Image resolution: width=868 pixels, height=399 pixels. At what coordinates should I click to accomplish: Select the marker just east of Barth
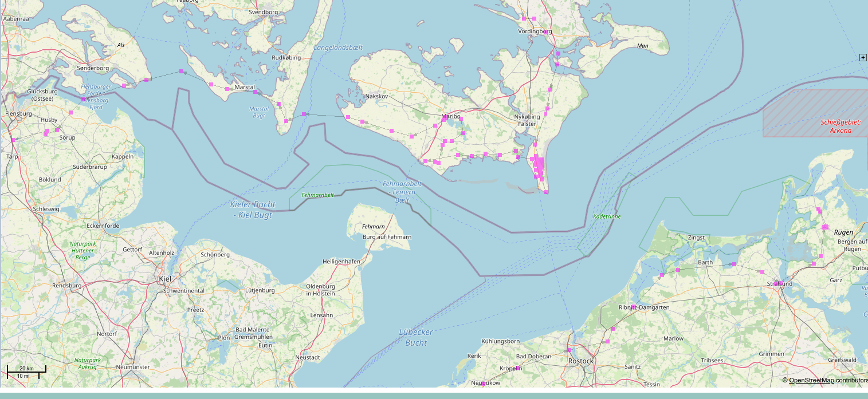733,264
